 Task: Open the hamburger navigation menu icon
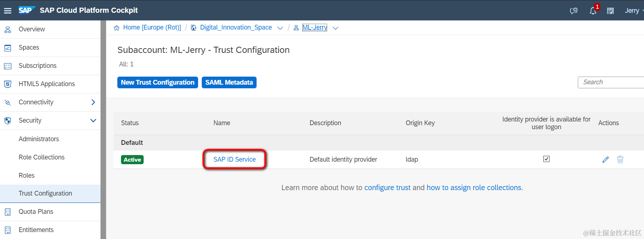coord(8,11)
